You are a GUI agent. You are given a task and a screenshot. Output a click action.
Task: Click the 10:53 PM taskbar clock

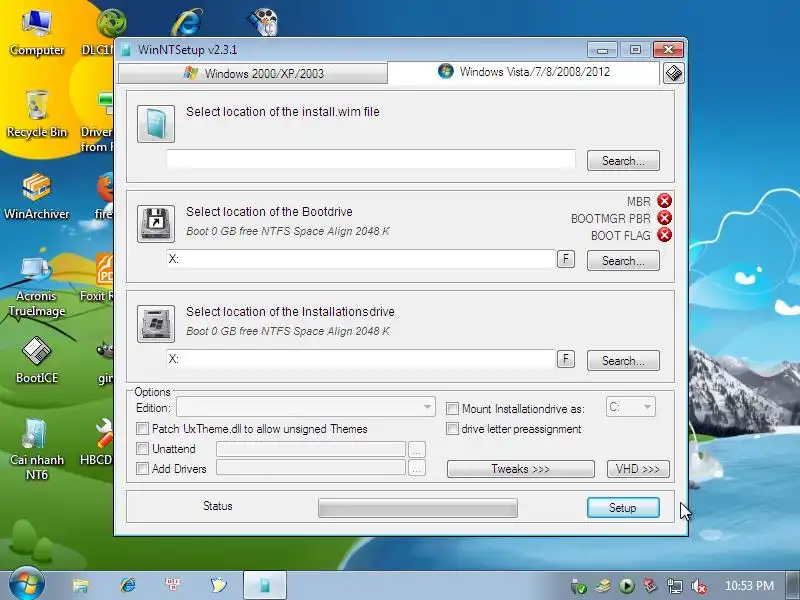coord(749,586)
